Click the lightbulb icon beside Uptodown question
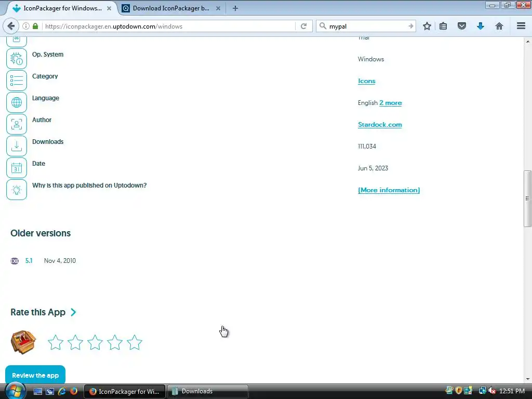532x399 pixels. click(x=16, y=189)
